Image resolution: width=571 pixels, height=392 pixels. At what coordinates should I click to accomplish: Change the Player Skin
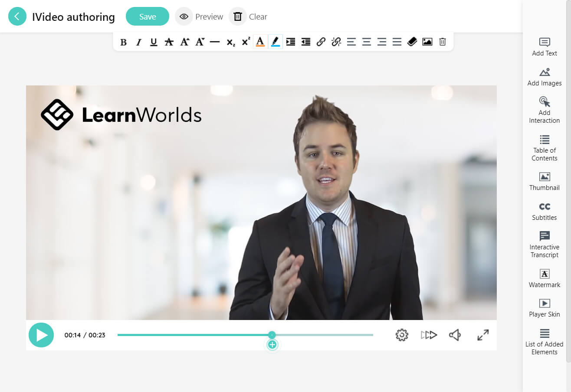coord(544,308)
